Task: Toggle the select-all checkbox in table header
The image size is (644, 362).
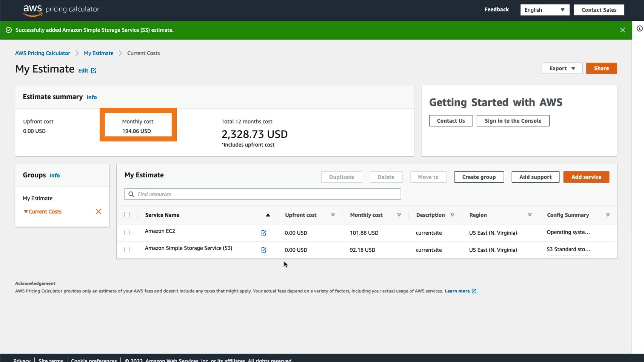Action: (127, 215)
